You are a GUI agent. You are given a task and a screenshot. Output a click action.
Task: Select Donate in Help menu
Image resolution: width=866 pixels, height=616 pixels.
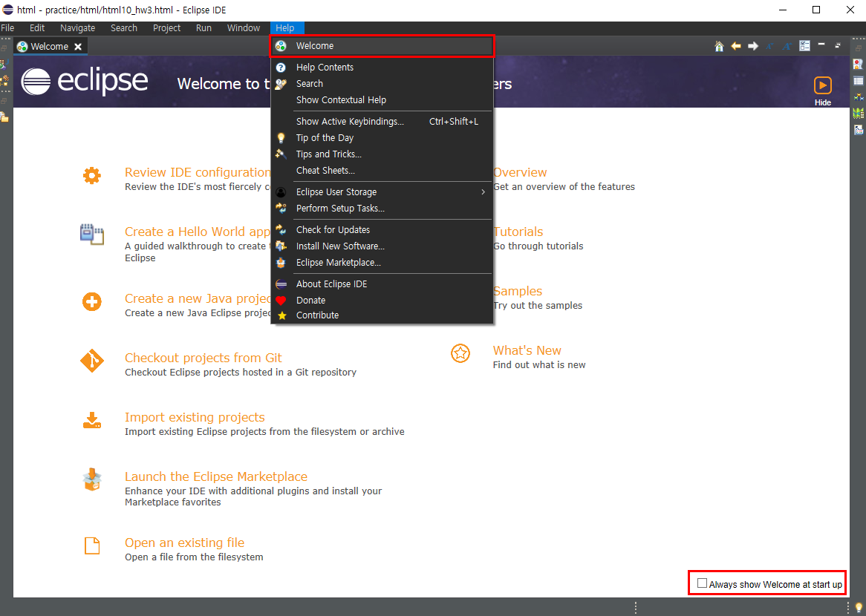coord(382,301)
